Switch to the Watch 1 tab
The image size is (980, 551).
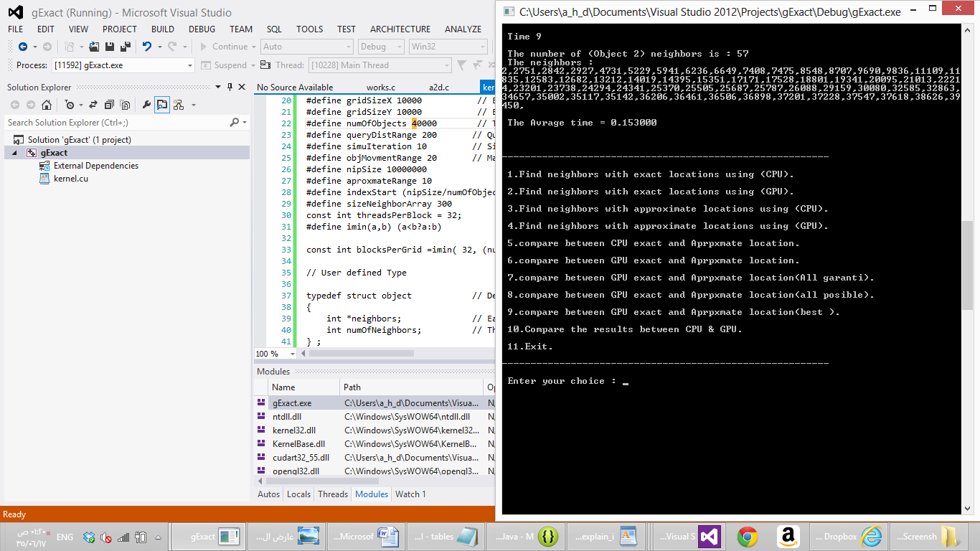[x=410, y=494]
